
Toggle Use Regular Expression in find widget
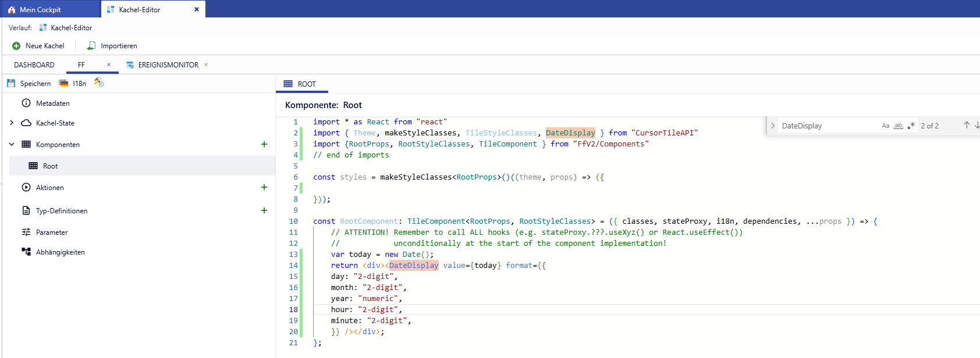point(911,126)
